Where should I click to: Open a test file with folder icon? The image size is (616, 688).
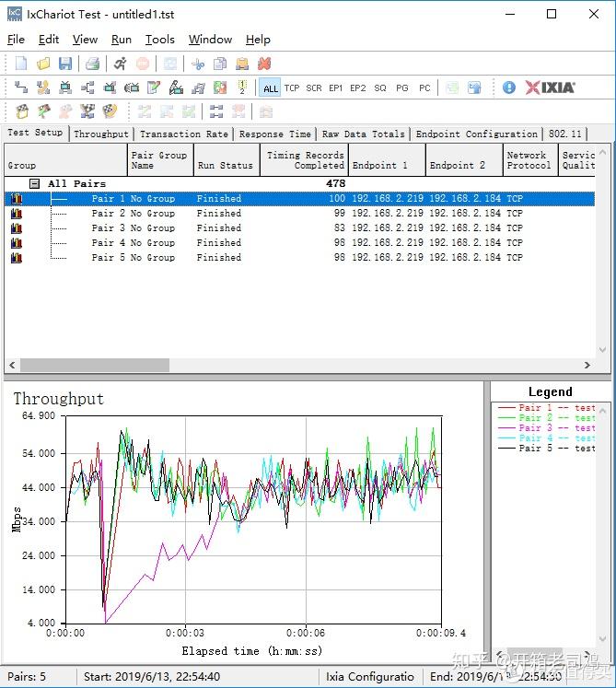point(43,64)
